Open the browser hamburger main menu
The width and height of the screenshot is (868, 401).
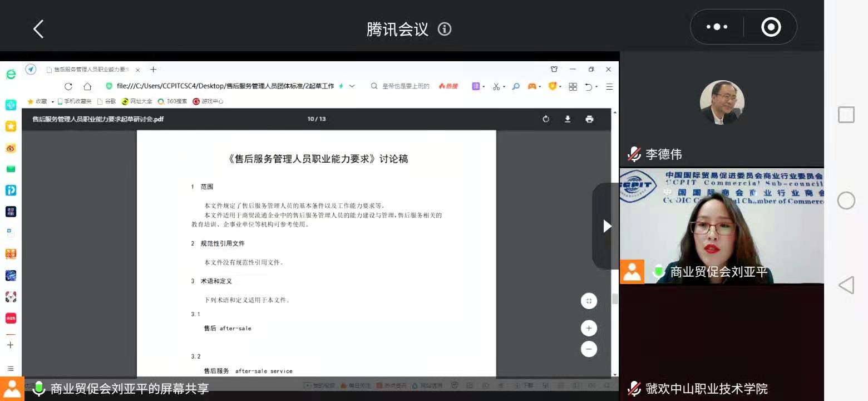(x=609, y=86)
